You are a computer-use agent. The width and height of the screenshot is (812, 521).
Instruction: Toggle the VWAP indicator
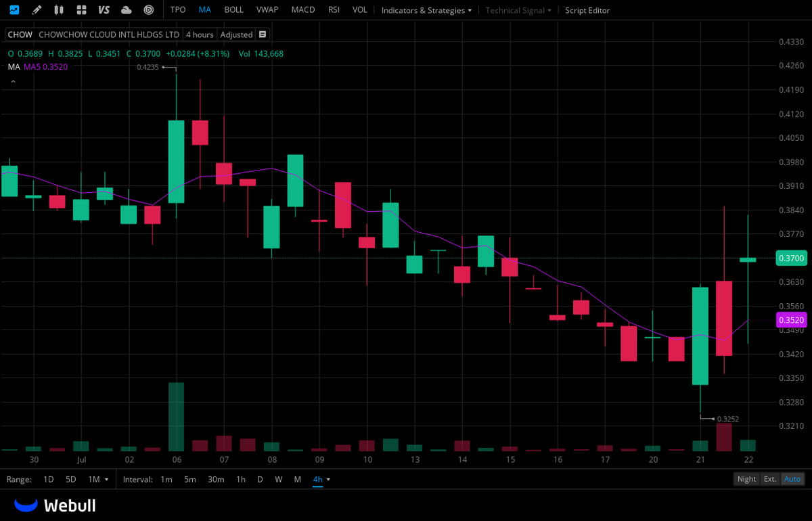pos(267,10)
